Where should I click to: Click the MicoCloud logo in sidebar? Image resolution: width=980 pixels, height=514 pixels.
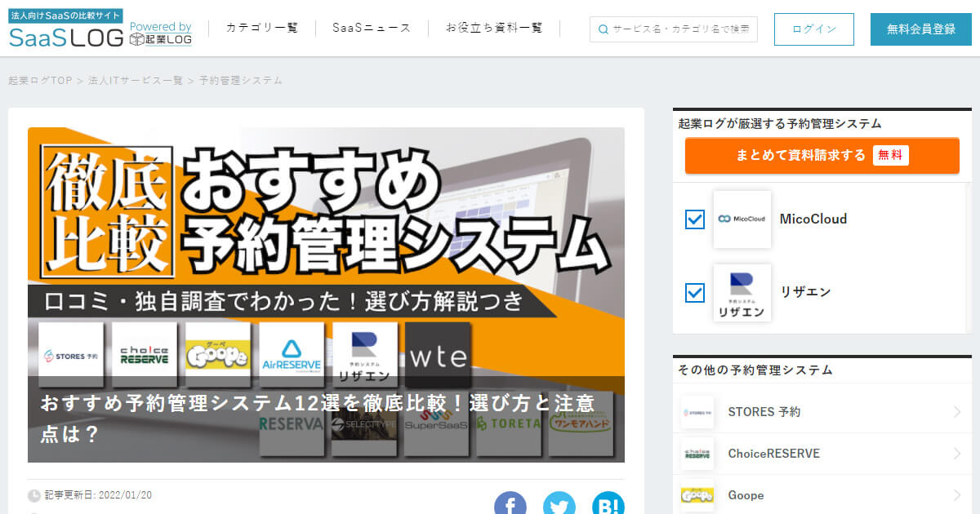742,219
